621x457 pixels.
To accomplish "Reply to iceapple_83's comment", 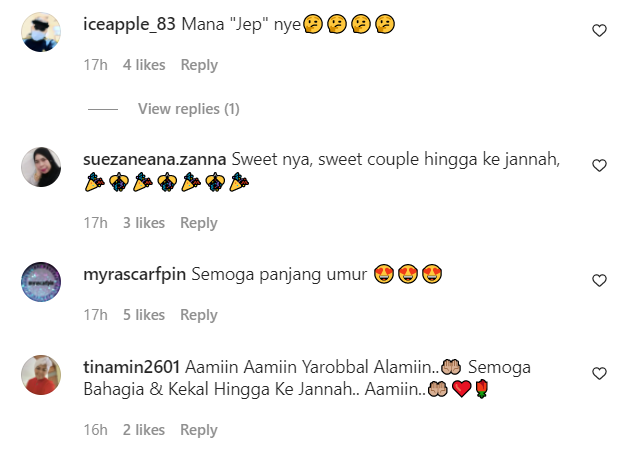I will 199,65.
